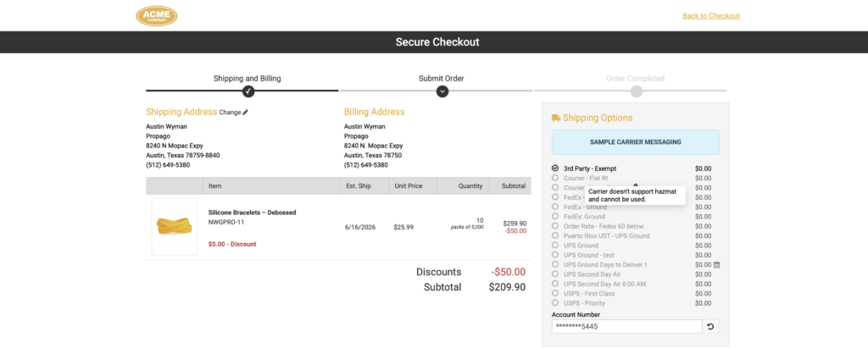Viewport: 868px width, 348px height.
Task: Open calendar icon next to UPS Ground Days to Deliver
Action: pos(716,265)
